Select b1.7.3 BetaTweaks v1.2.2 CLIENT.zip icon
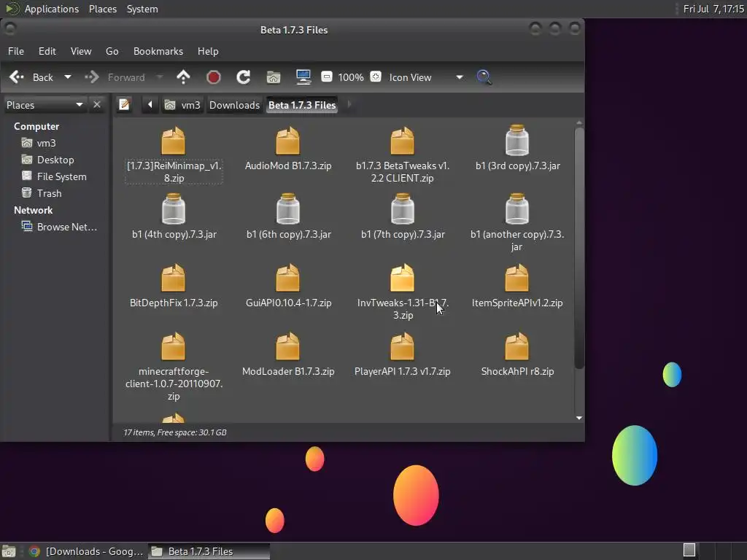 (403, 141)
